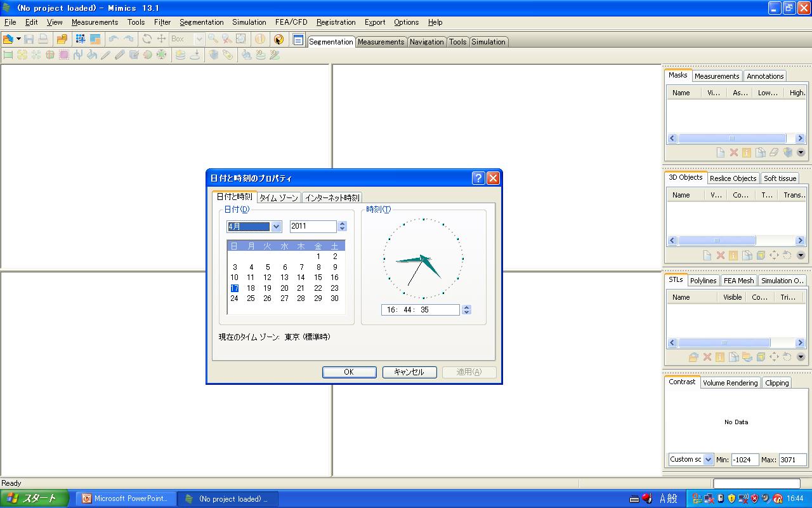812x508 pixels.
Task: Click the OK button in date dialog
Action: (x=349, y=372)
